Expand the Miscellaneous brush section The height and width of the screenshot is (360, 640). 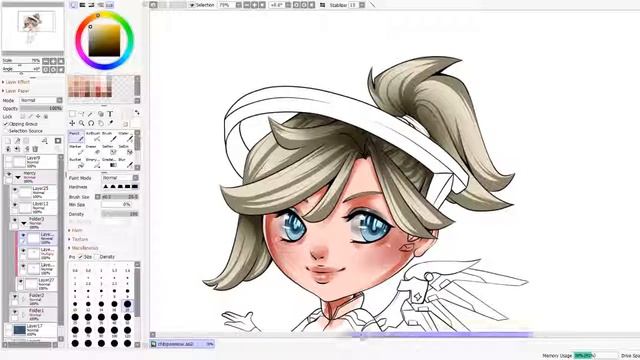pyautogui.click(x=83, y=248)
